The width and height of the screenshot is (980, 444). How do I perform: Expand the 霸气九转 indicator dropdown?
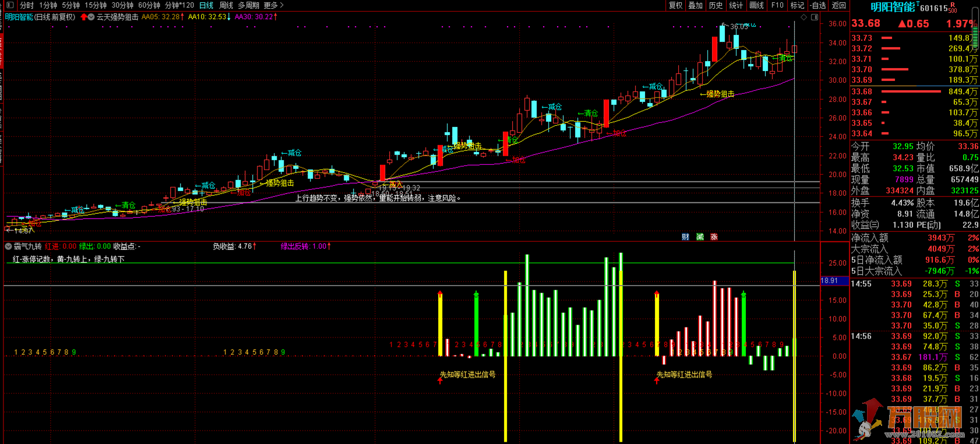click(8, 246)
